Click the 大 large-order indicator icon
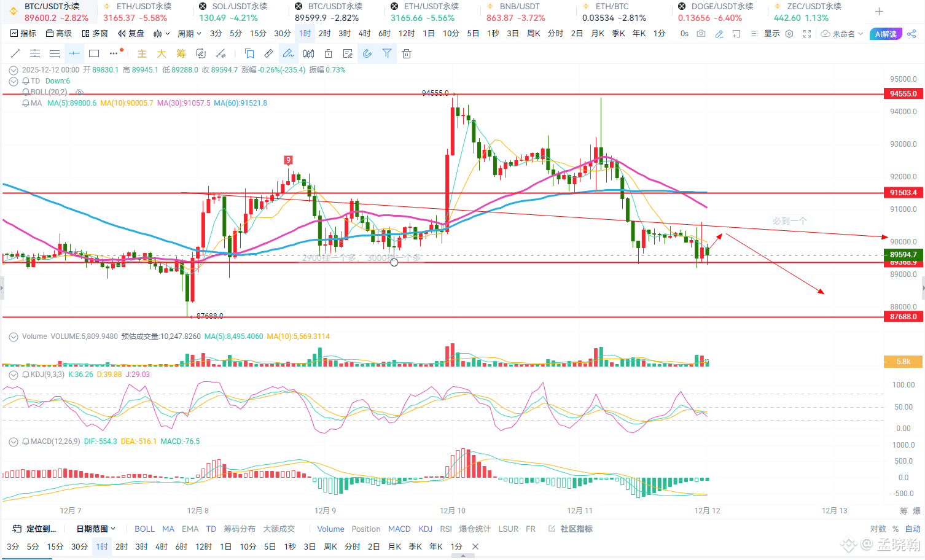 162,53
